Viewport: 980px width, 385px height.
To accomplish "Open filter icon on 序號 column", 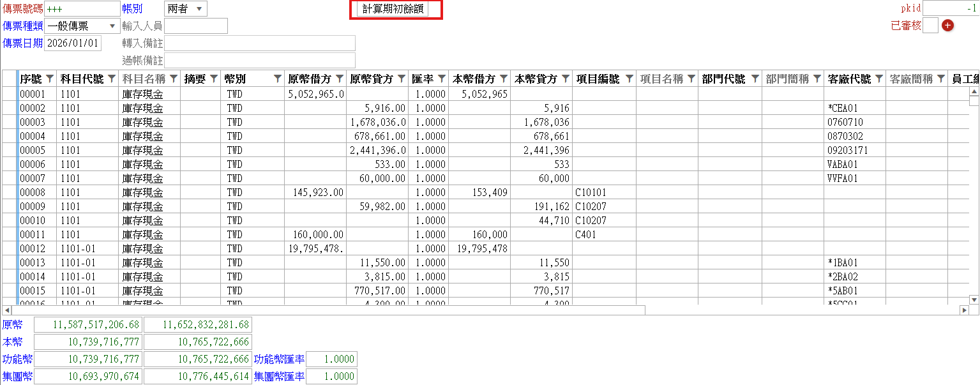I will [x=50, y=79].
